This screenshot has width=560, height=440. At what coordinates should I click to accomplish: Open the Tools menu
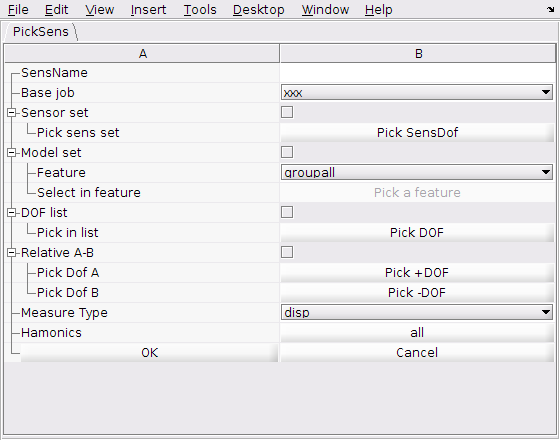(200, 10)
